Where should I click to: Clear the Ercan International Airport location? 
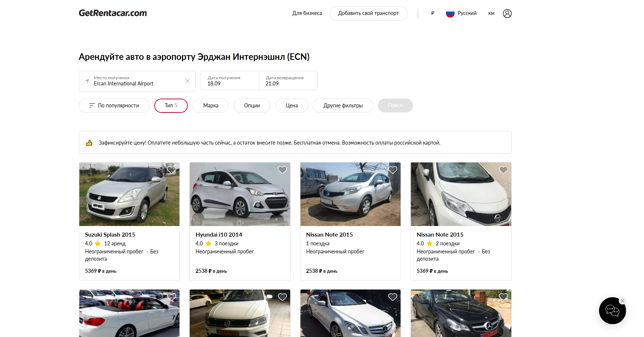(187, 81)
